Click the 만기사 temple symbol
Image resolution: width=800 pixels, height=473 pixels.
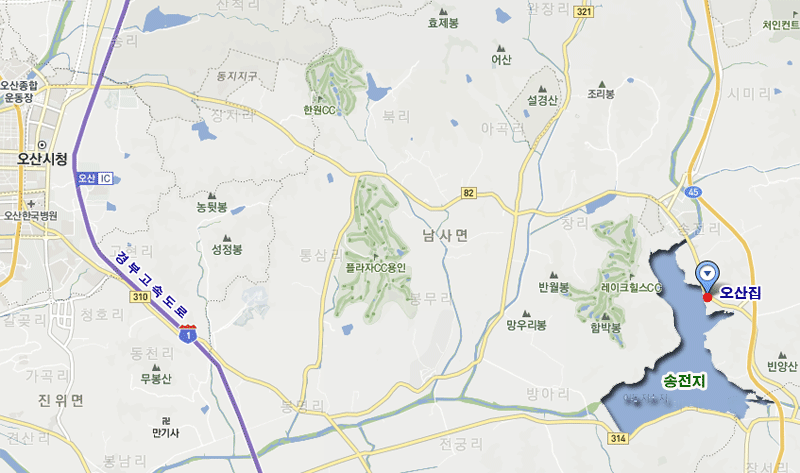point(165,421)
